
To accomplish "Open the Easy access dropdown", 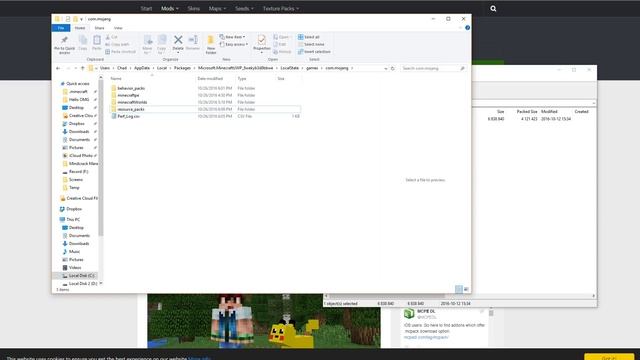I will [x=234, y=44].
